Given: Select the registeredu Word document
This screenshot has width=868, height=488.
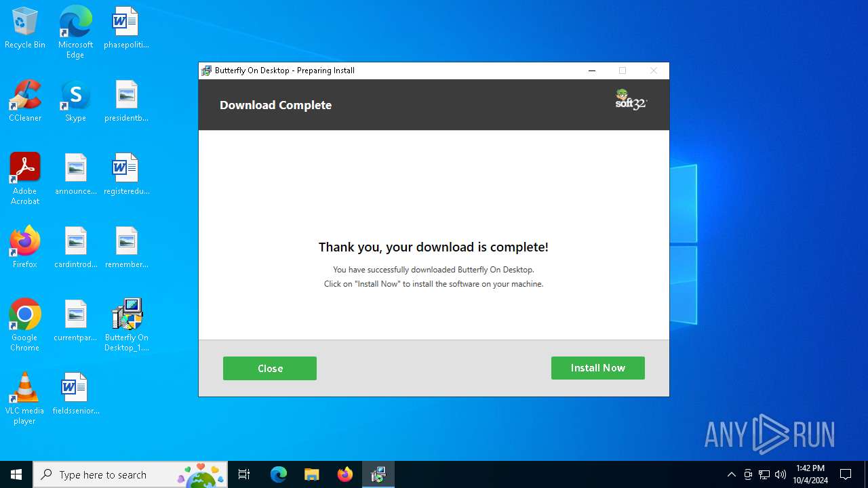Looking at the screenshot, I should pos(126,175).
